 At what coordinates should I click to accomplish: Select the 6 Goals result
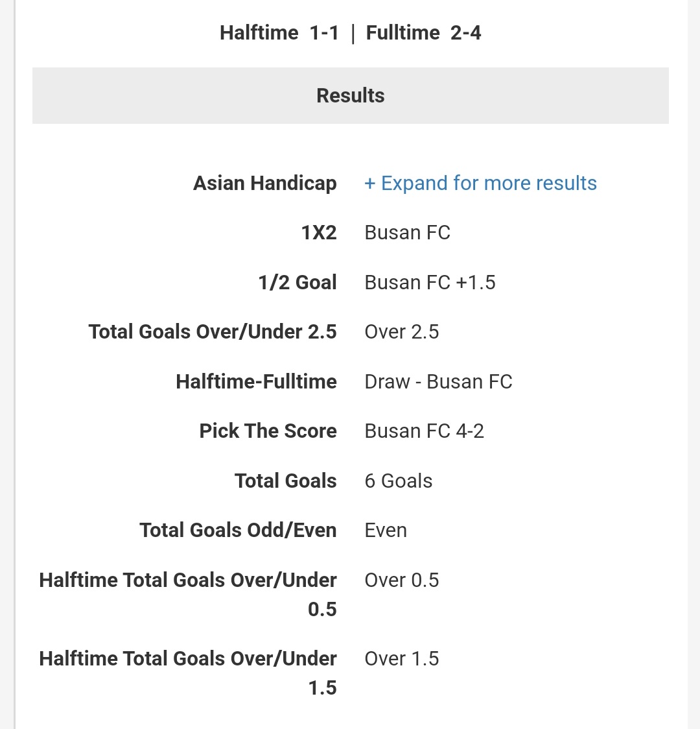[398, 481]
